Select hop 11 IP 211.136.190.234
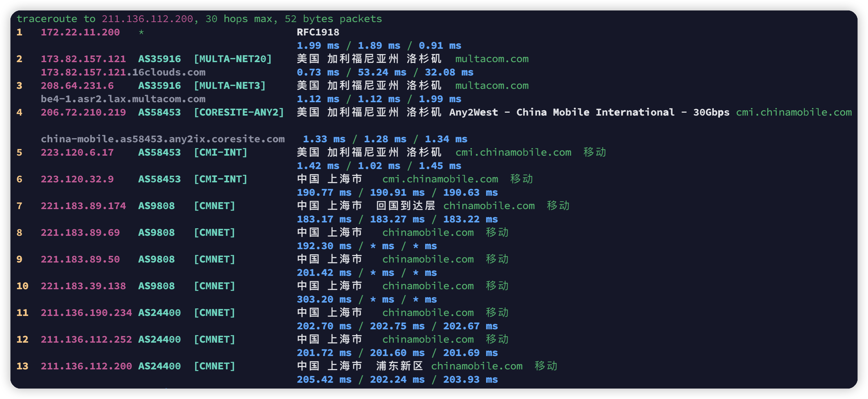Viewport: 868px width, 399px height. [x=86, y=313]
